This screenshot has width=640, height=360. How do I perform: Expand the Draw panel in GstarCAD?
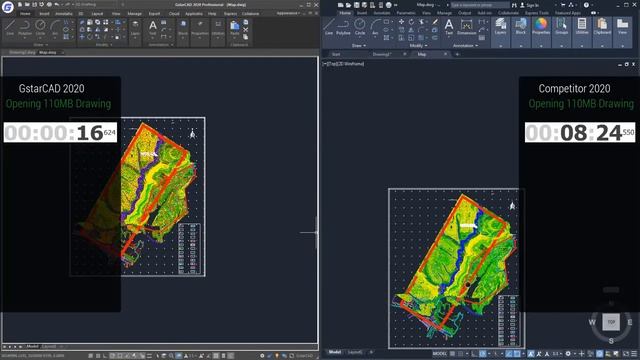(x=40, y=44)
